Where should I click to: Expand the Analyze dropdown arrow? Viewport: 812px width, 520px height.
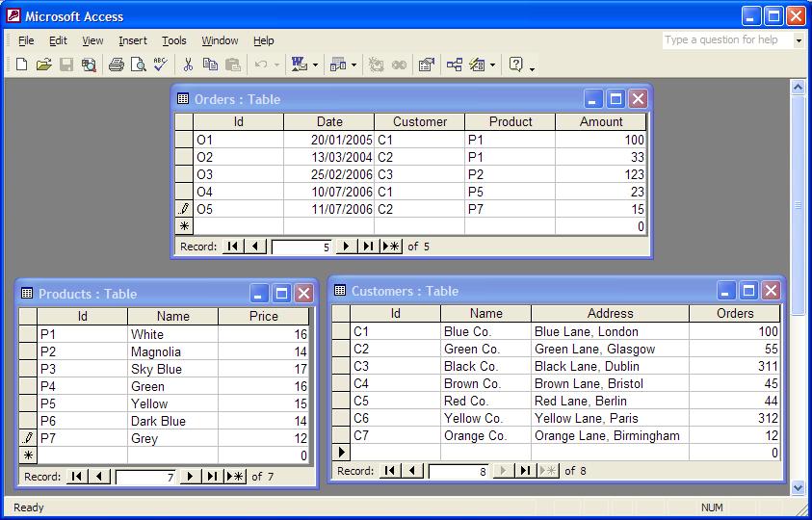click(354, 65)
